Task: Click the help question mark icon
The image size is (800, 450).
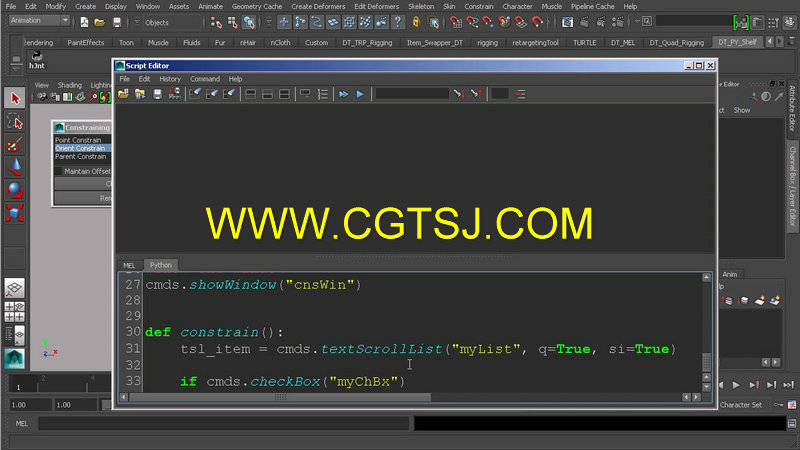Action: [x=398, y=22]
